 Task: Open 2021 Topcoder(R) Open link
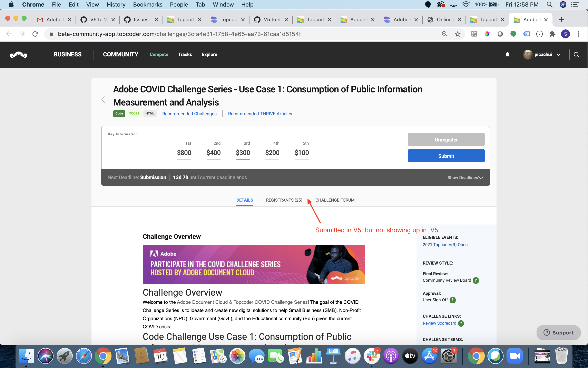[445, 245]
